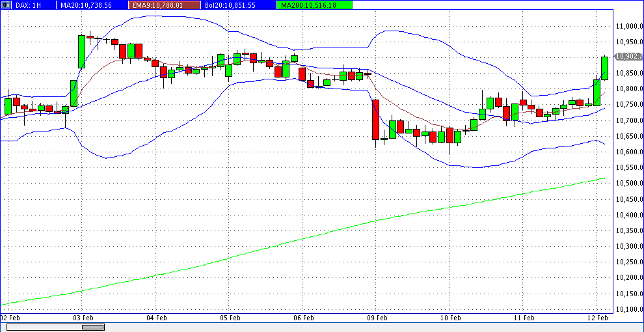Click the 09 Feb date label
644x332 pixels.
[x=377, y=318]
